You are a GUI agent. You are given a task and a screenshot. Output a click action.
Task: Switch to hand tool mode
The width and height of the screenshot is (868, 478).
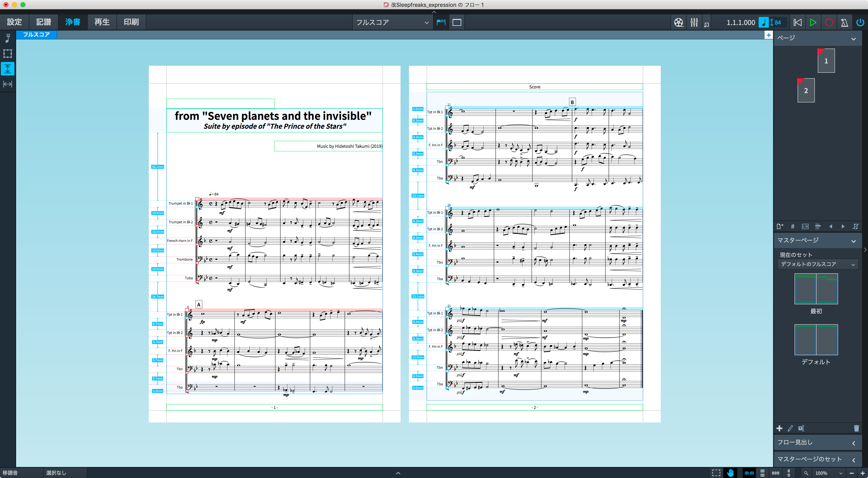tap(730, 473)
